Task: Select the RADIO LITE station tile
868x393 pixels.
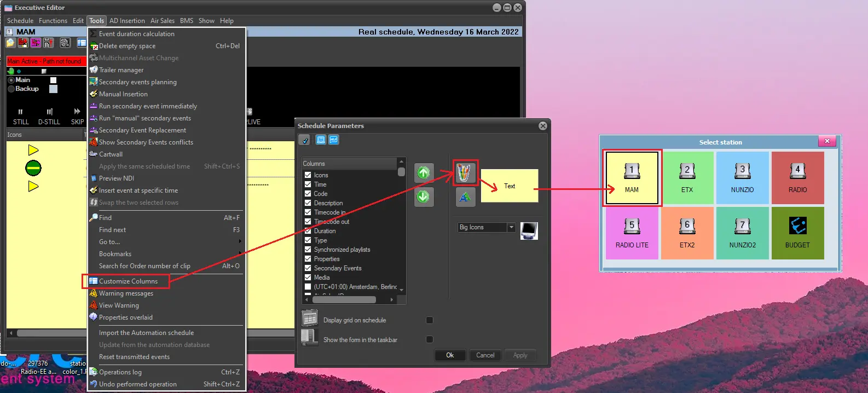Action: point(632,233)
